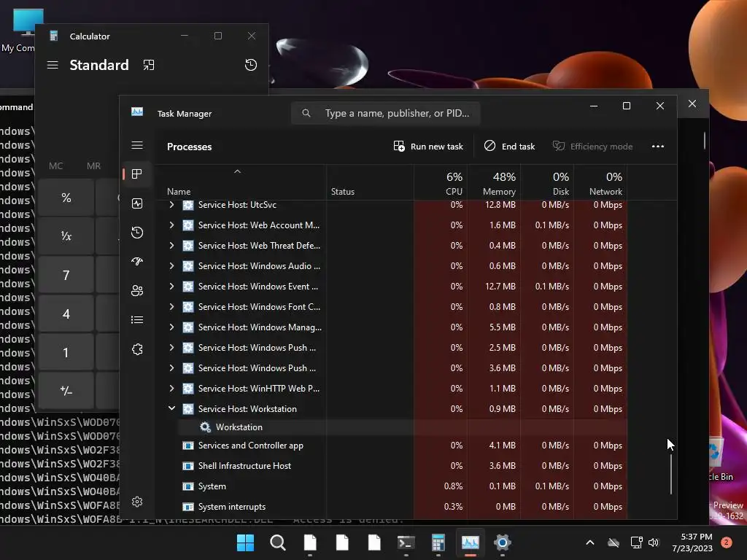The image size is (747, 560).
Task: Open the more options ellipsis menu
Action: tap(658, 146)
